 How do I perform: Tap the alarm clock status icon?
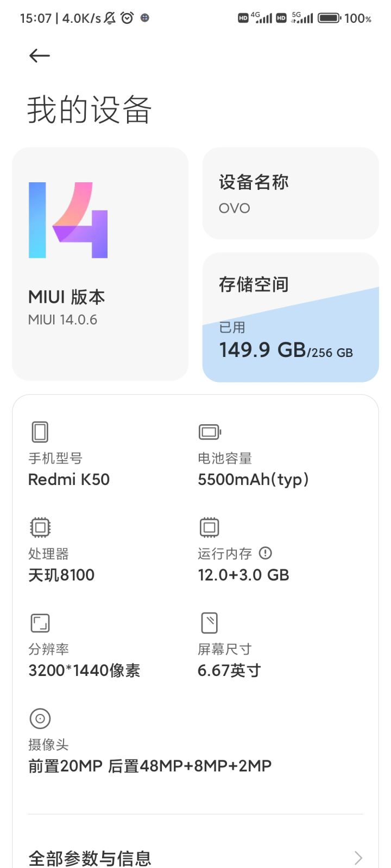tap(127, 18)
